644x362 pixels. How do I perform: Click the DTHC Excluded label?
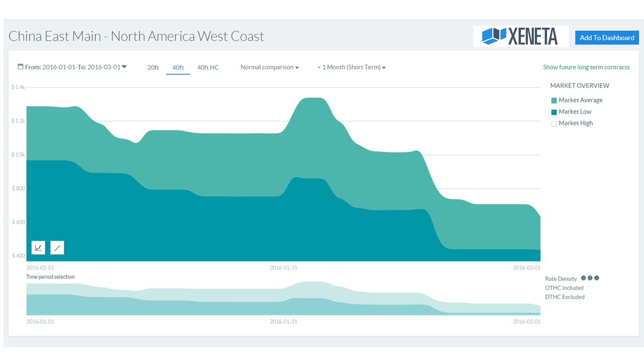pyautogui.click(x=565, y=297)
